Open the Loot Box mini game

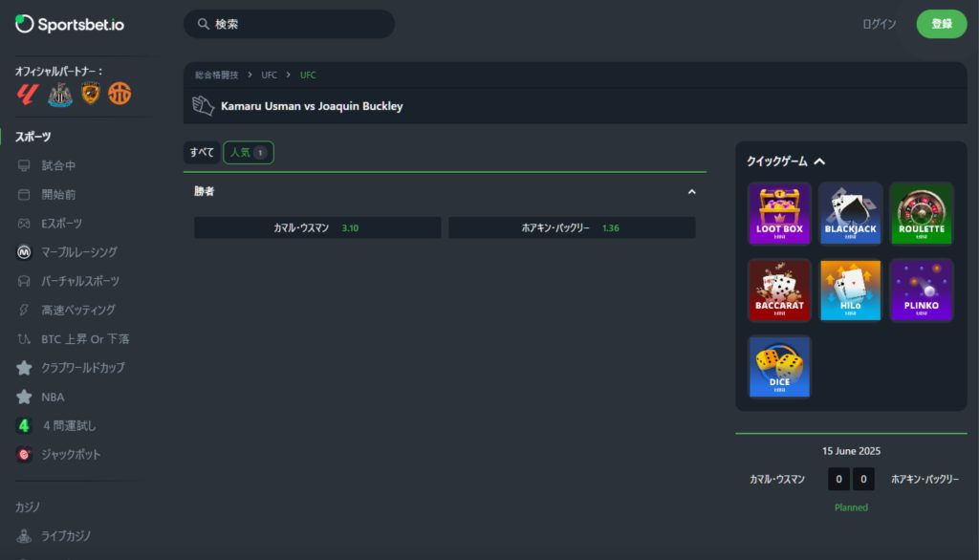click(779, 213)
